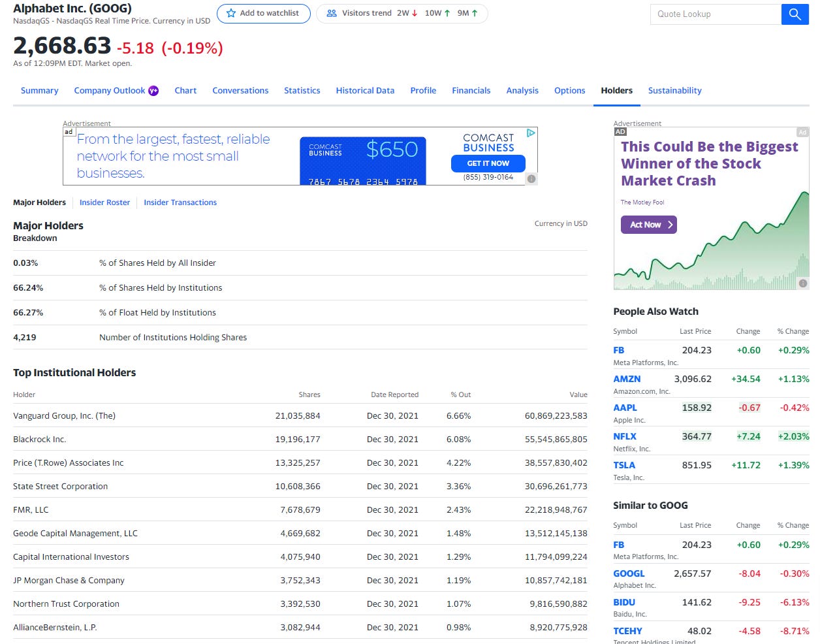Click the Act Now ad button

pos(648,225)
